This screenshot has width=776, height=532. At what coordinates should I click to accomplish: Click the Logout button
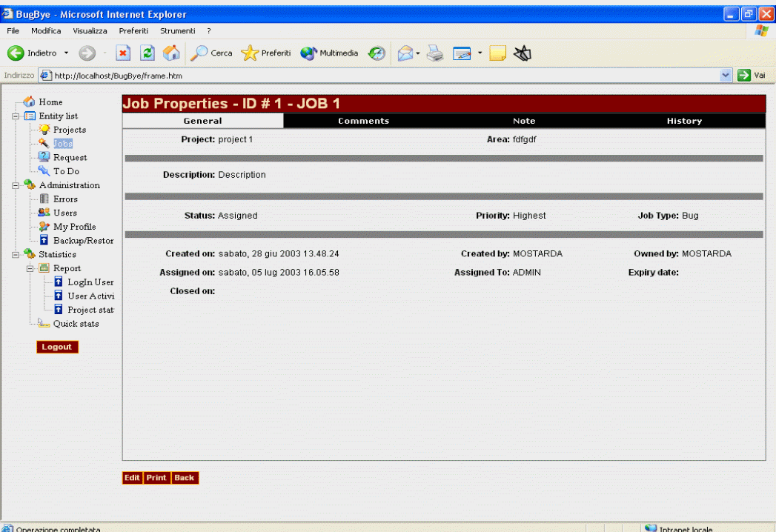[56, 347]
